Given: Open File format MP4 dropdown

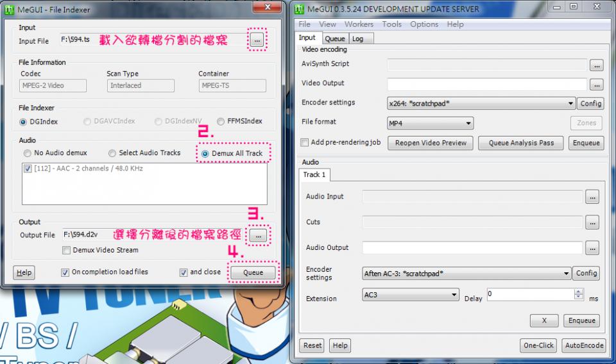Looking at the screenshot, I should pyautogui.click(x=430, y=123).
